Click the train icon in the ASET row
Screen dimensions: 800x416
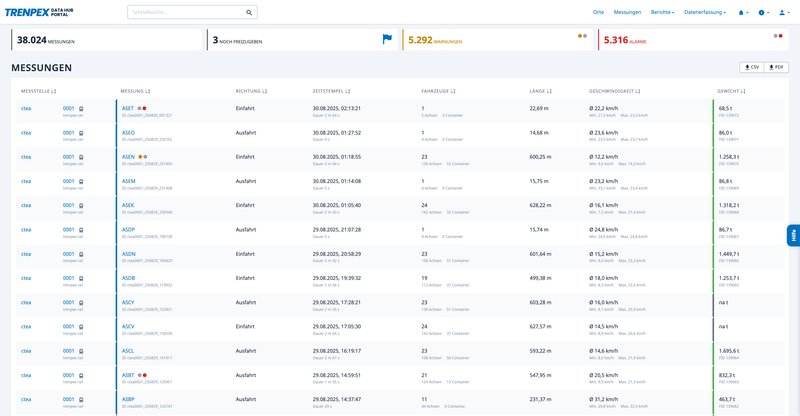(x=80, y=108)
